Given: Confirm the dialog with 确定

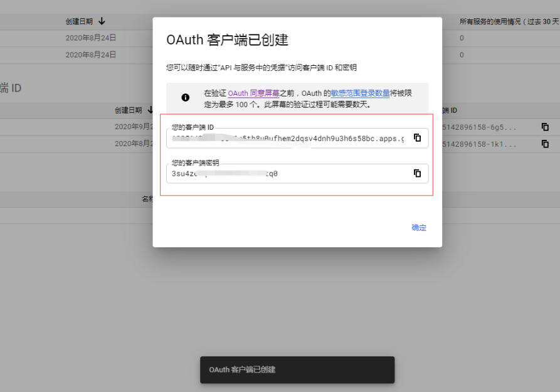Looking at the screenshot, I should pos(418,228).
